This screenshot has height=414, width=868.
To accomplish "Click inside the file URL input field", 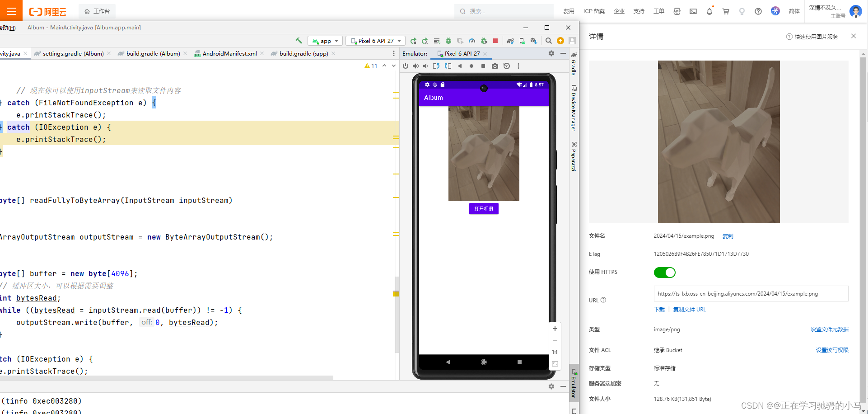I will pos(751,293).
